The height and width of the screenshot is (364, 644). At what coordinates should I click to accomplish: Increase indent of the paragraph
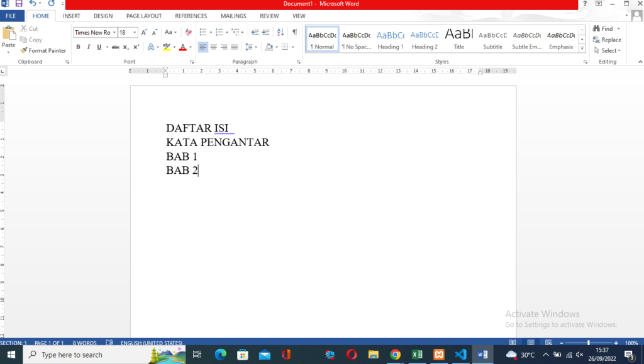pos(265,32)
